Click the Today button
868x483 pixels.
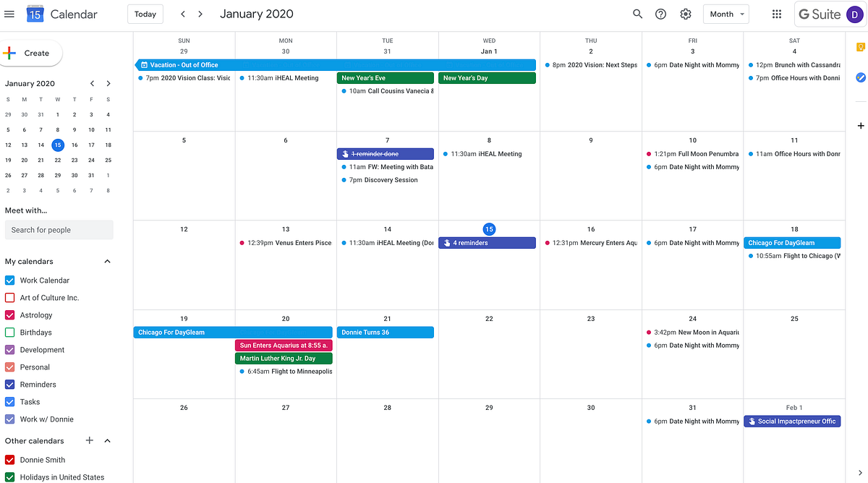point(145,14)
